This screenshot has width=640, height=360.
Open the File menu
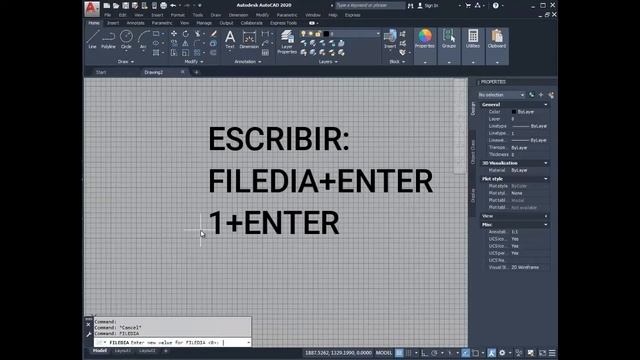[108, 15]
